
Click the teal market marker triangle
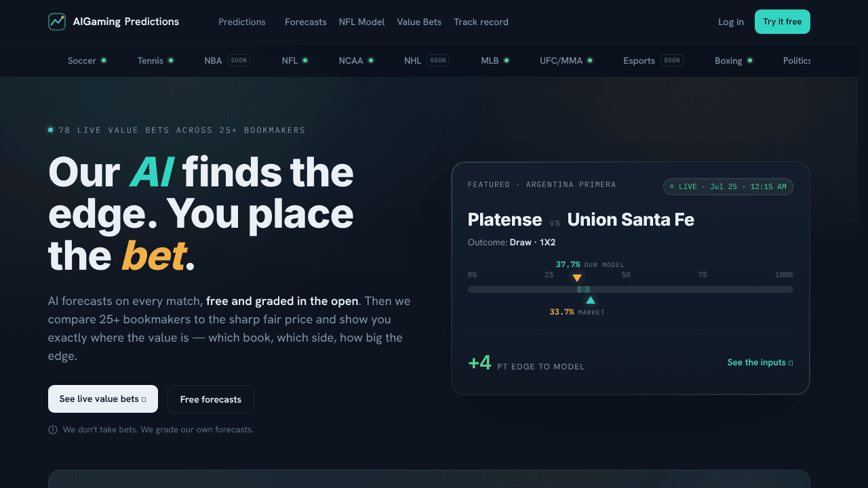point(591,300)
